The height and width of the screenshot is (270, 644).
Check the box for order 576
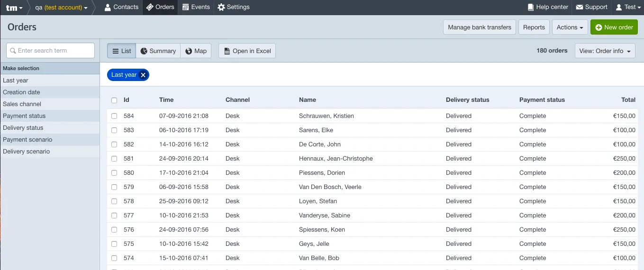pos(114,230)
